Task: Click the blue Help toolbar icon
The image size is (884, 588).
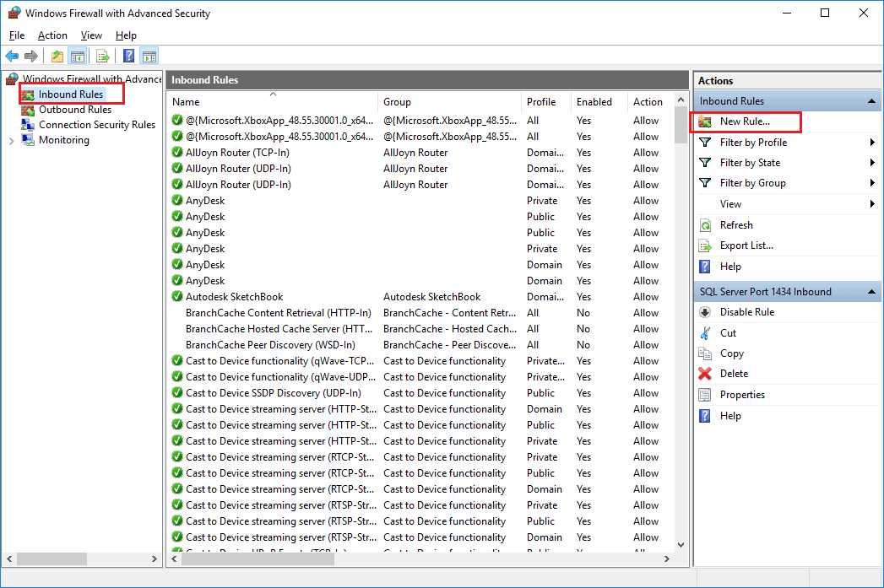Action: (129, 56)
